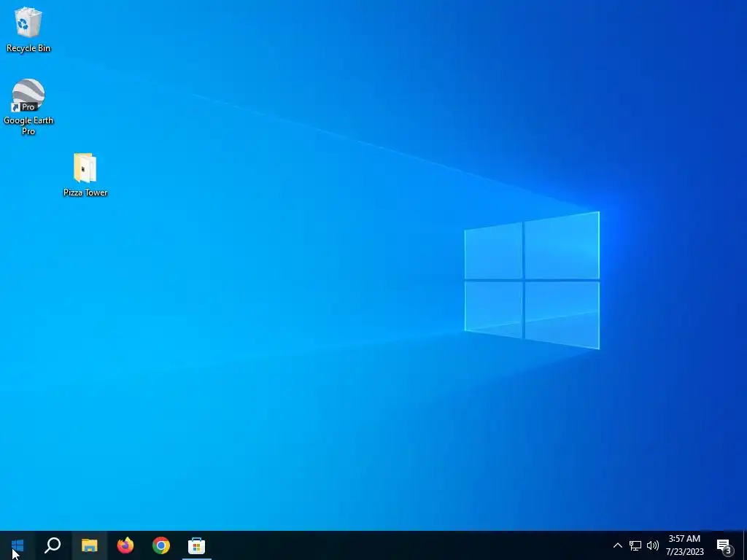This screenshot has width=747, height=560.
Task: Show hidden system tray icons
Action: coord(617,545)
